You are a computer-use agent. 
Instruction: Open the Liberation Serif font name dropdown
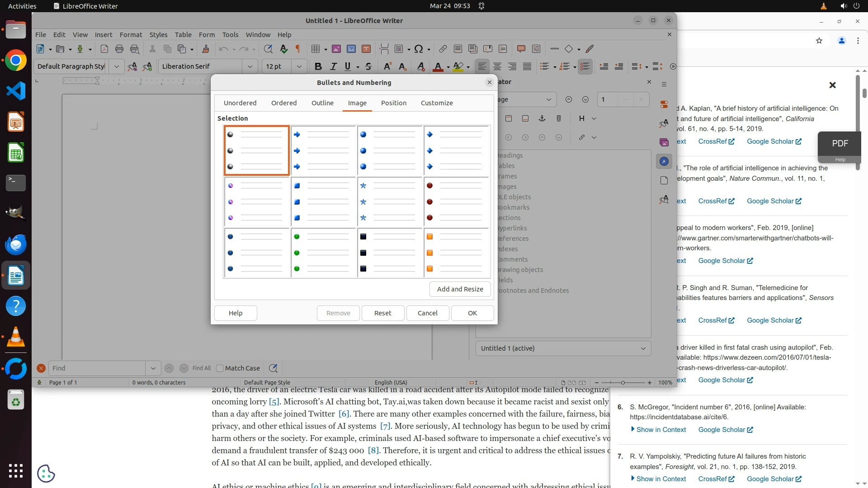coord(250,66)
